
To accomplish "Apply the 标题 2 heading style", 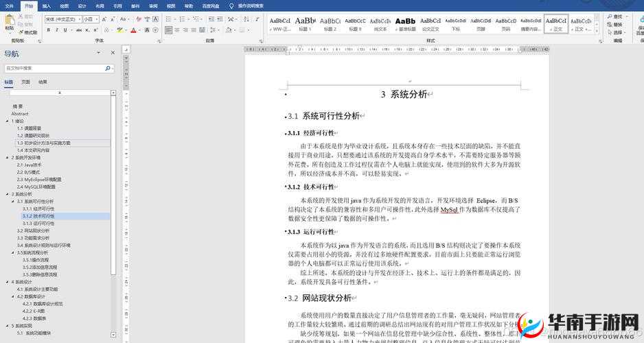I will [x=330, y=24].
